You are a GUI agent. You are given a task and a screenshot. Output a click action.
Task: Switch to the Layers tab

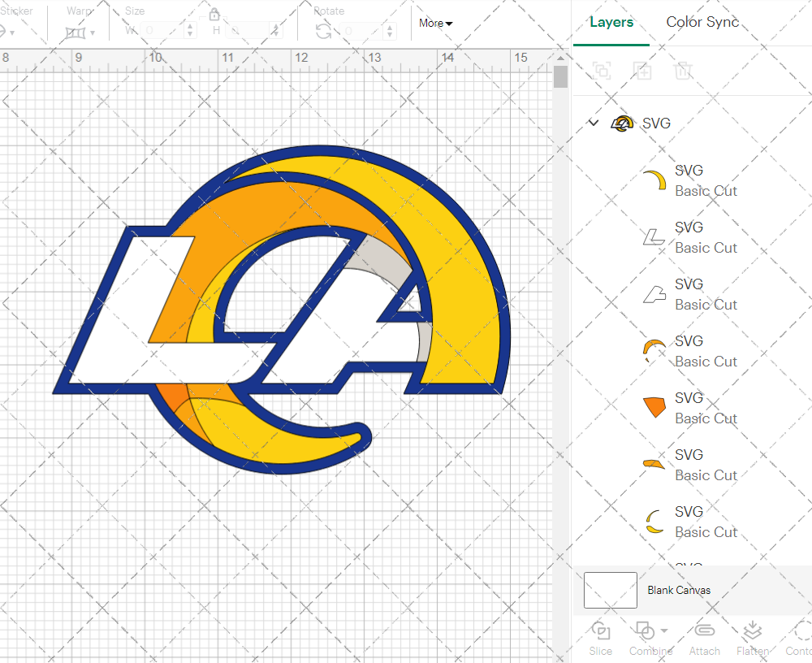click(x=611, y=22)
